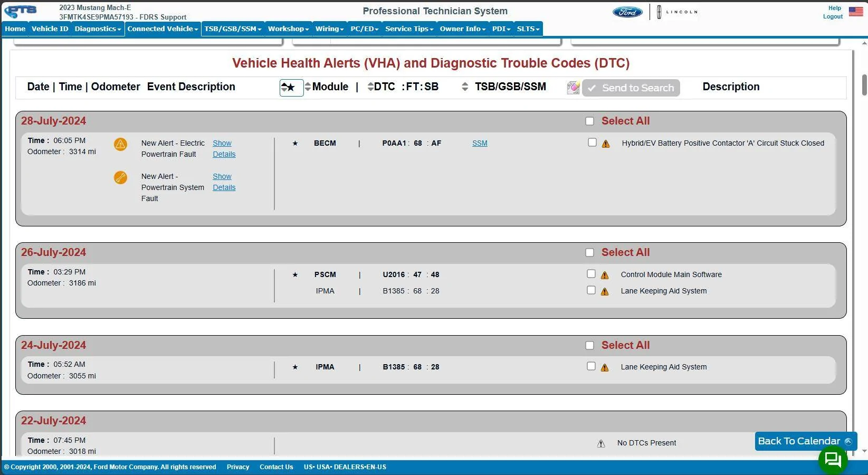Open the Service Tips dropdown
The height and width of the screenshot is (475, 868).
[x=409, y=29]
